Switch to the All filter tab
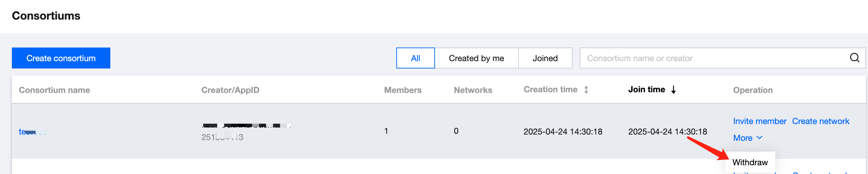Screen dimensions: 868x174 coord(415,58)
